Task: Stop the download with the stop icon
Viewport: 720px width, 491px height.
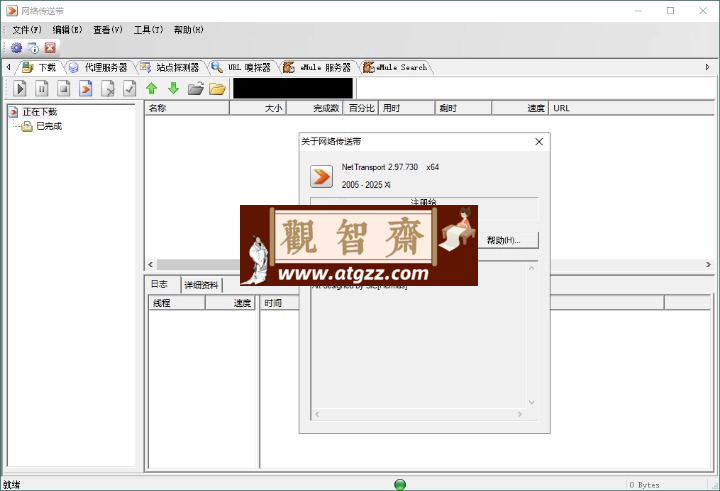Action: [x=63, y=88]
